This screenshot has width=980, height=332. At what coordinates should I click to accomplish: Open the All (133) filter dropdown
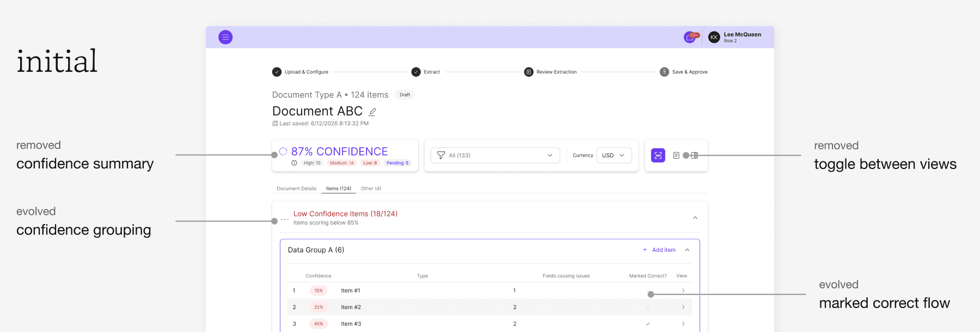click(x=495, y=155)
